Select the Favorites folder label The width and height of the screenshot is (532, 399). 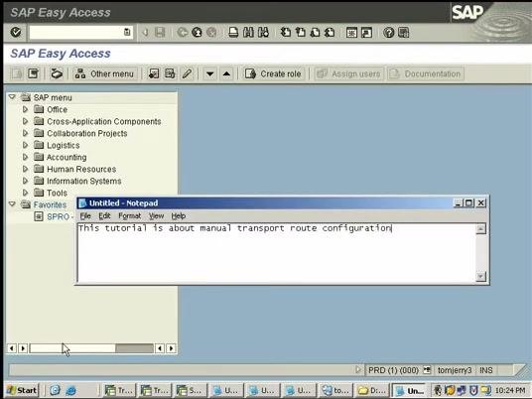(x=50, y=204)
